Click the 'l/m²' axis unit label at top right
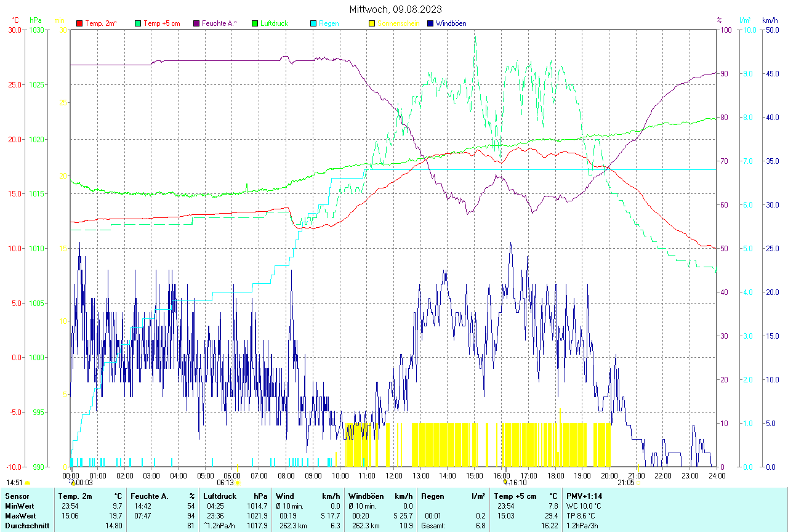This screenshot has height=532, width=788. (x=746, y=20)
